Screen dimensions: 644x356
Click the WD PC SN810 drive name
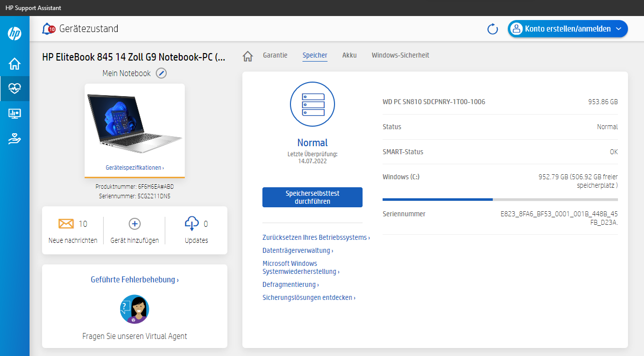(434, 102)
